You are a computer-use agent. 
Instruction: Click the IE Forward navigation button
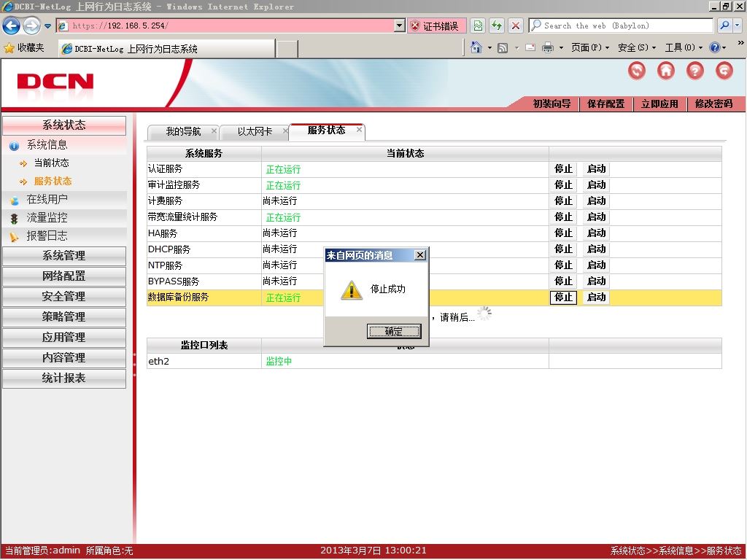[31, 26]
